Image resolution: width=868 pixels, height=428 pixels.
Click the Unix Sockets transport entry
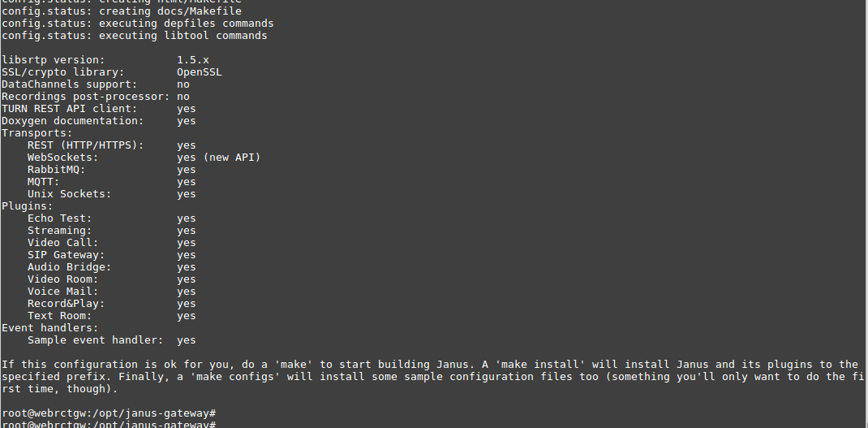click(69, 194)
